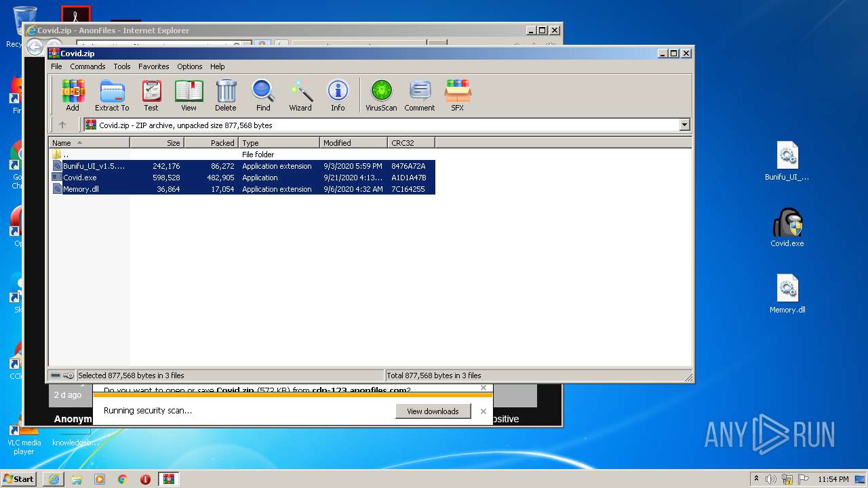Go up one folder level arrow
Viewport: 868px width, 488px height.
coord(62,125)
